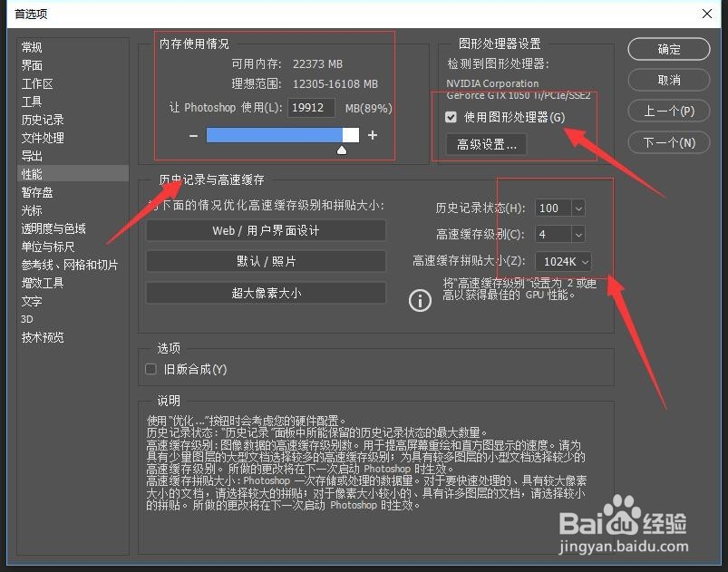Click the memory usage input field 19912
Image resolution: width=728 pixels, height=572 pixels.
pyautogui.click(x=311, y=108)
